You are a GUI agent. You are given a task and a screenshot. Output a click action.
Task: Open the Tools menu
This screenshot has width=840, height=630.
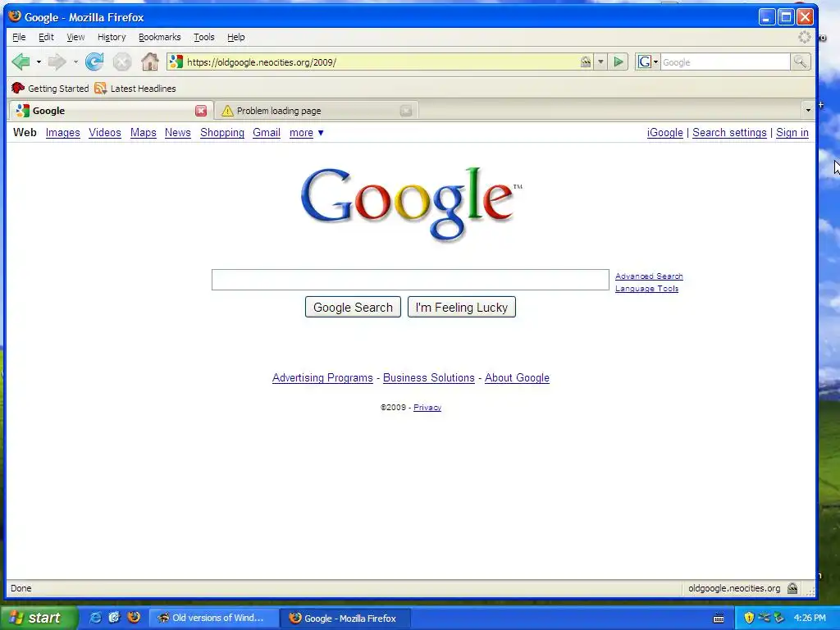click(203, 37)
